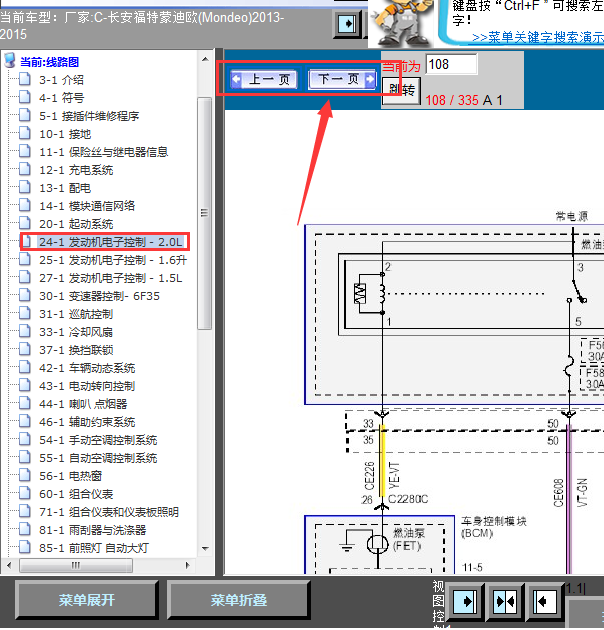Viewport: 604px width, 630px height.
Task: Open tree item 20-1 起动系统
Action: point(76,224)
